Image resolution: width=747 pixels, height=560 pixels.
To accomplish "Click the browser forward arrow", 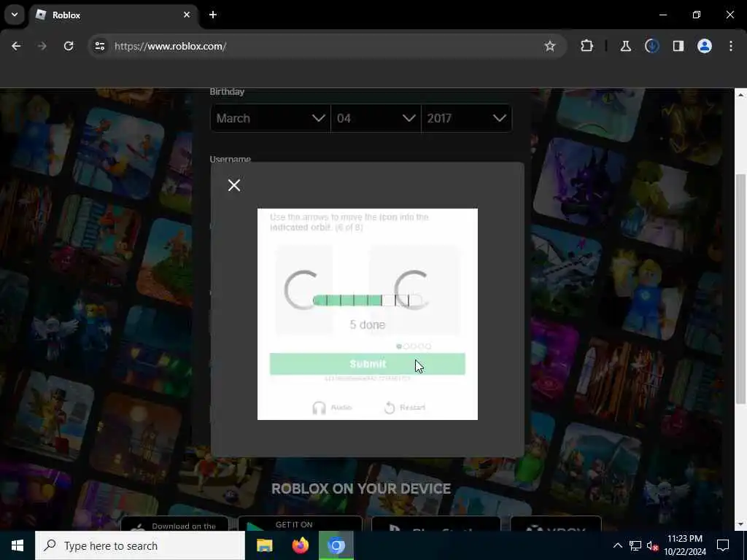I will pyautogui.click(x=42, y=46).
